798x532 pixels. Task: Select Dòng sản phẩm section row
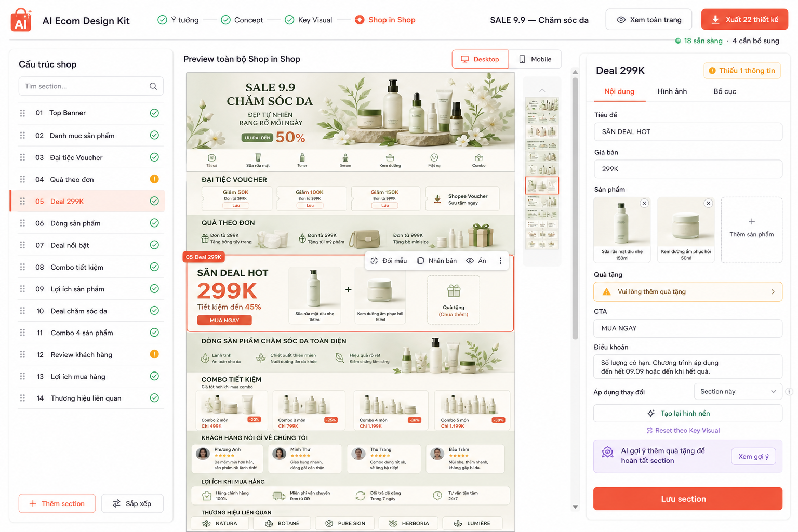pyautogui.click(x=91, y=223)
